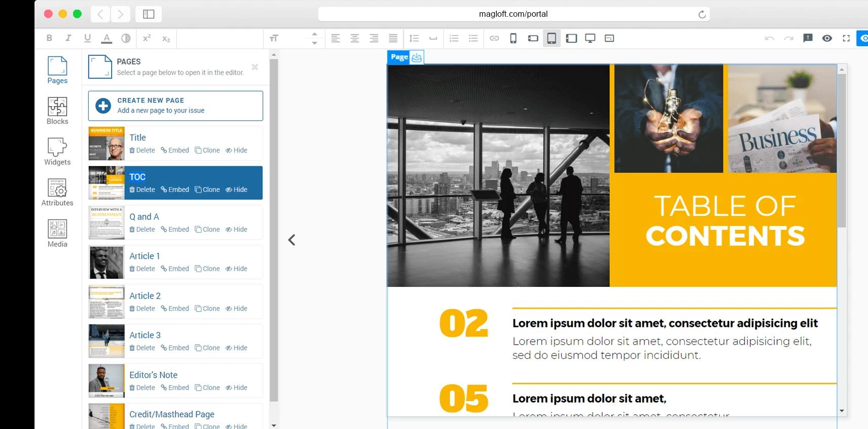The image size is (868, 429).
Task: Increase font size with up arrow
Action: click(315, 34)
